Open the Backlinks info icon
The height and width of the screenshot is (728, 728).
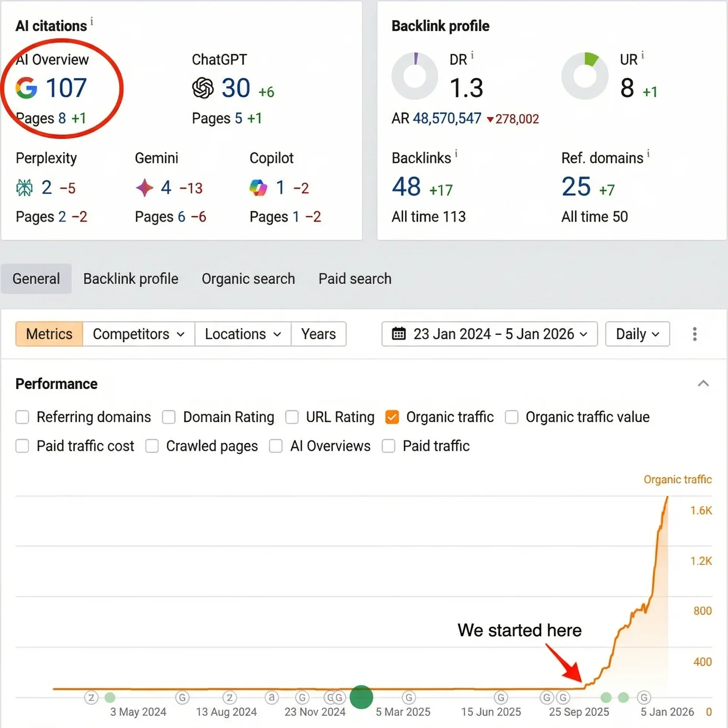(456, 154)
